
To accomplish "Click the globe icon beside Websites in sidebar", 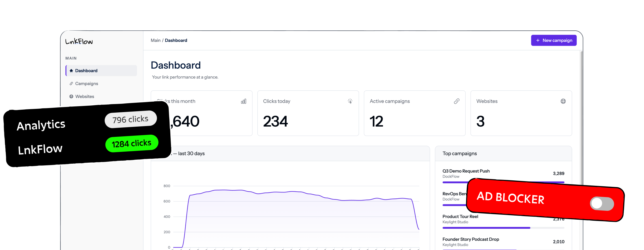I will click(71, 97).
